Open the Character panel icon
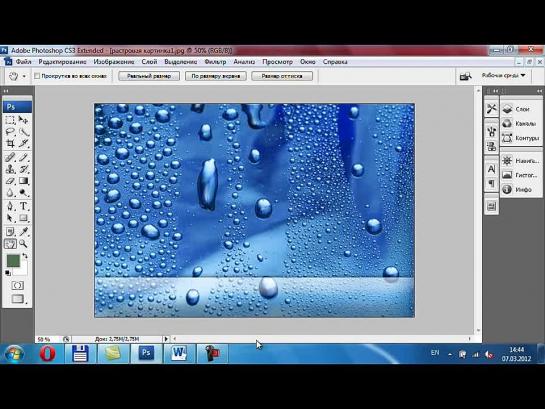This screenshot has width=545, height=409. point(491,169)
